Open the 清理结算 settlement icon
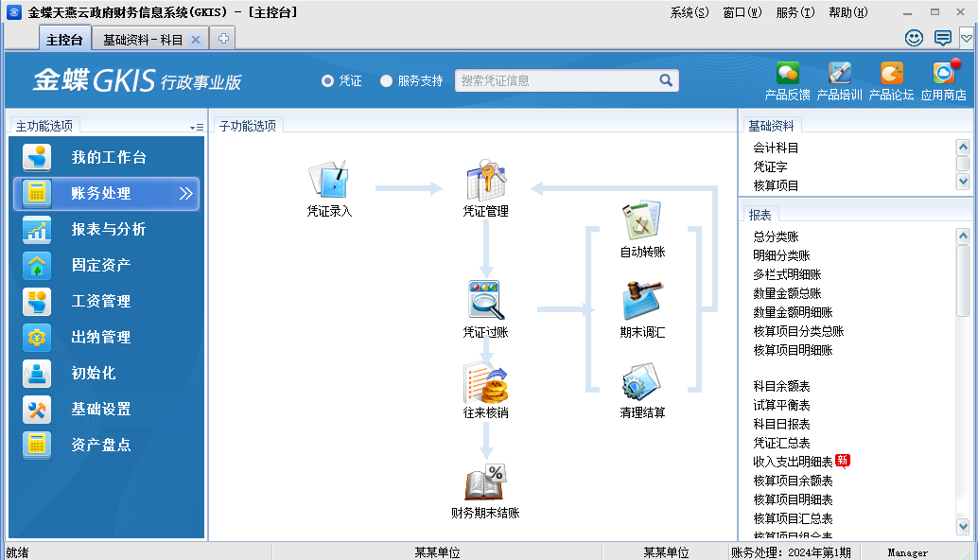978x560 pixels. click(642, 381)
